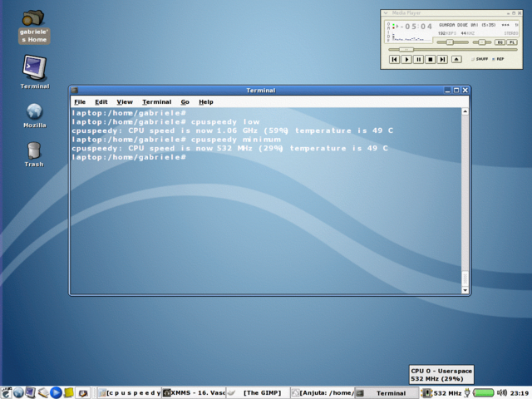Click the eject button in Media Player
Image resolution: width=532 pixels, height=399 pixels.
click(x=456, y=59)
